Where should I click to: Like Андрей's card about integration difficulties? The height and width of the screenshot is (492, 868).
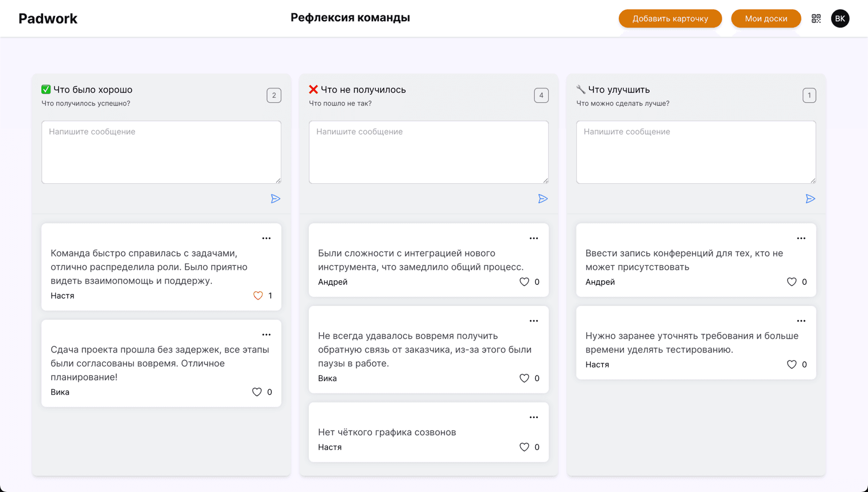(524, 282)
